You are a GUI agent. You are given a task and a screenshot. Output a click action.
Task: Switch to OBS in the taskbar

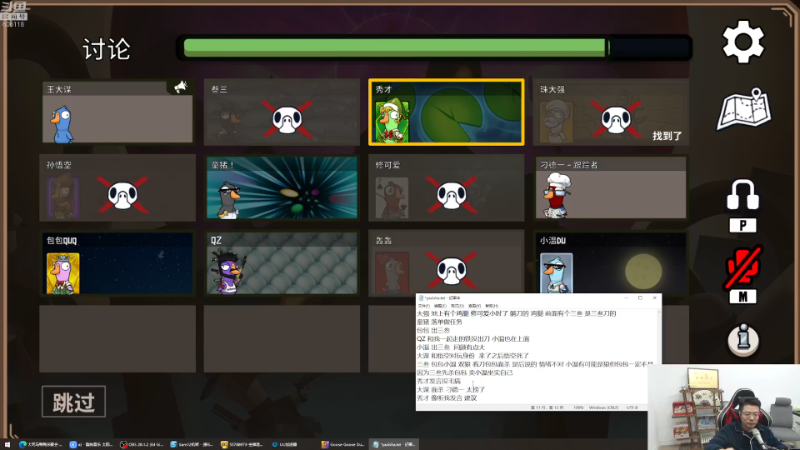[x=141, y=445]
